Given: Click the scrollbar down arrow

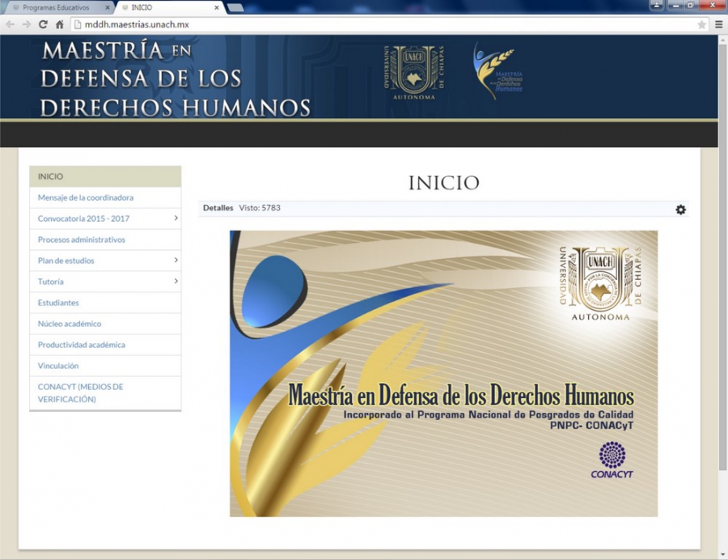Looking at the screenshot, I should point(722,555).
